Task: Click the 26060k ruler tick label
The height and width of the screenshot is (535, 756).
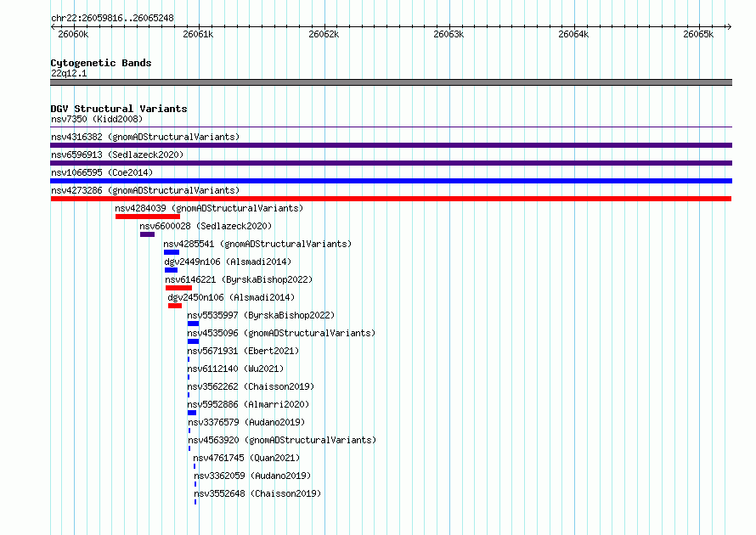Action: 73,34
